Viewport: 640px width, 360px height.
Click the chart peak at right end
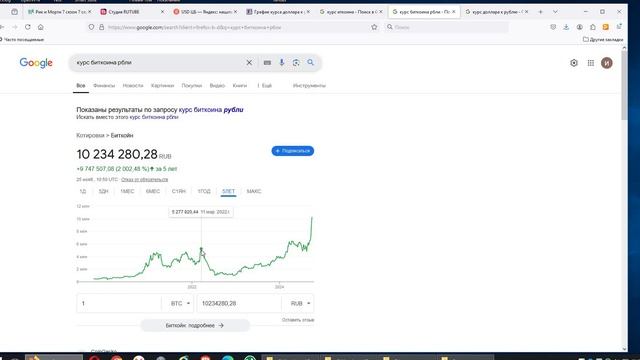click(x=312, y=218)
